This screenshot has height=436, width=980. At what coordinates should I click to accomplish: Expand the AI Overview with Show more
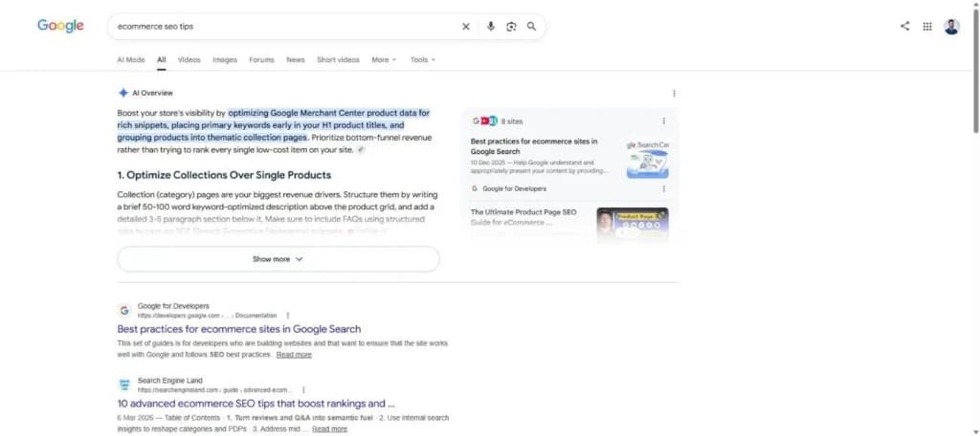278,259
